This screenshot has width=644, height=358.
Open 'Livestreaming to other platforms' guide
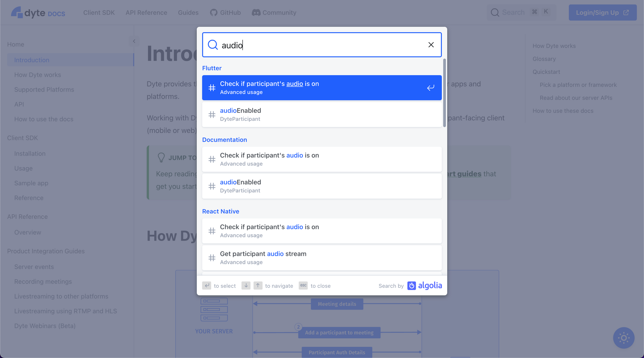[x=61, y=296]
